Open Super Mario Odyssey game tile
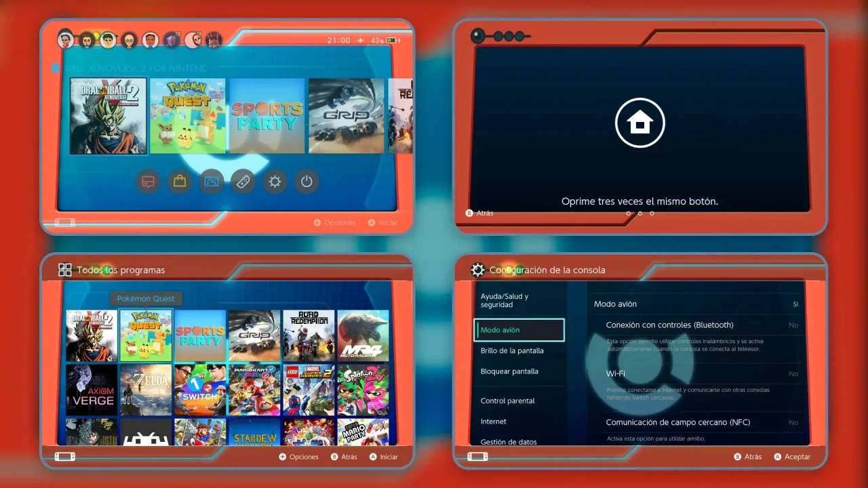The image size is (868, 488). (200, 432)
